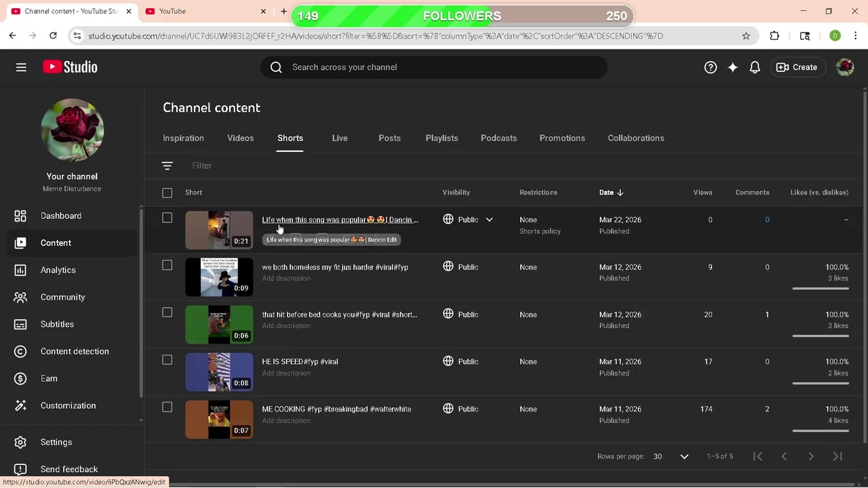Reload the browser page

point(53,36)
